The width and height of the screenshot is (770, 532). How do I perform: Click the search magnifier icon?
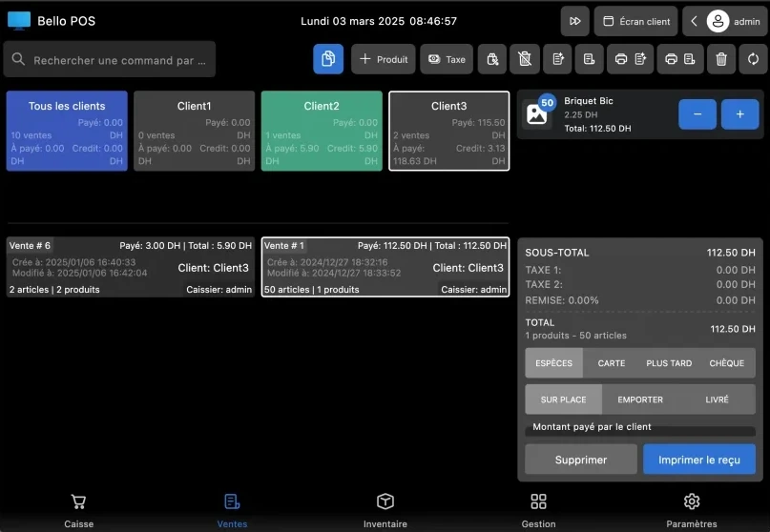point(18,59)
